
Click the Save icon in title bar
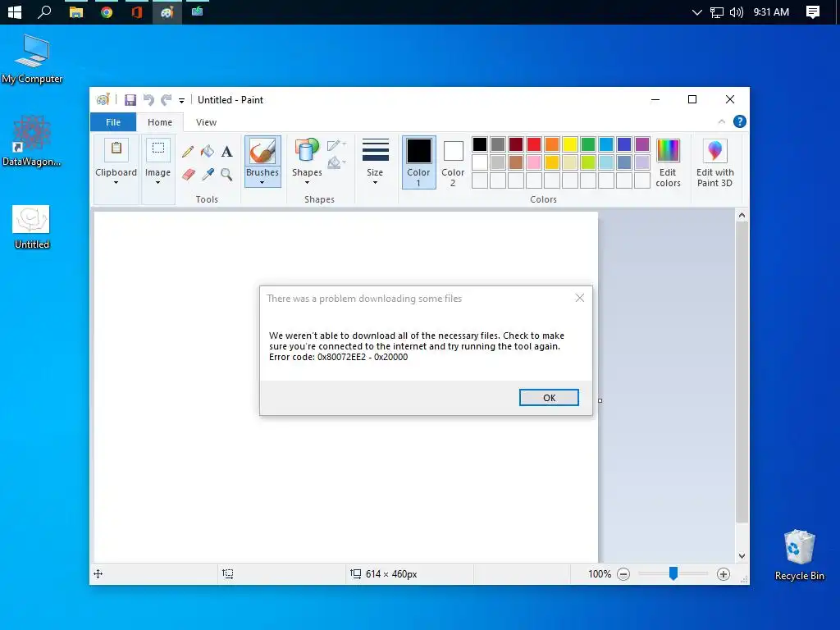130,100
